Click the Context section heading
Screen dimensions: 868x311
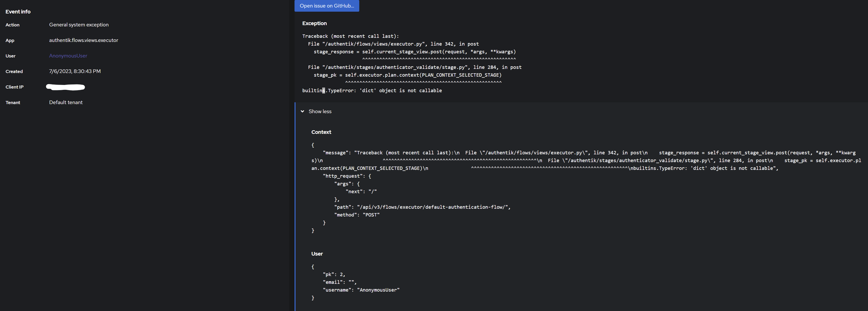pos(321,132)
